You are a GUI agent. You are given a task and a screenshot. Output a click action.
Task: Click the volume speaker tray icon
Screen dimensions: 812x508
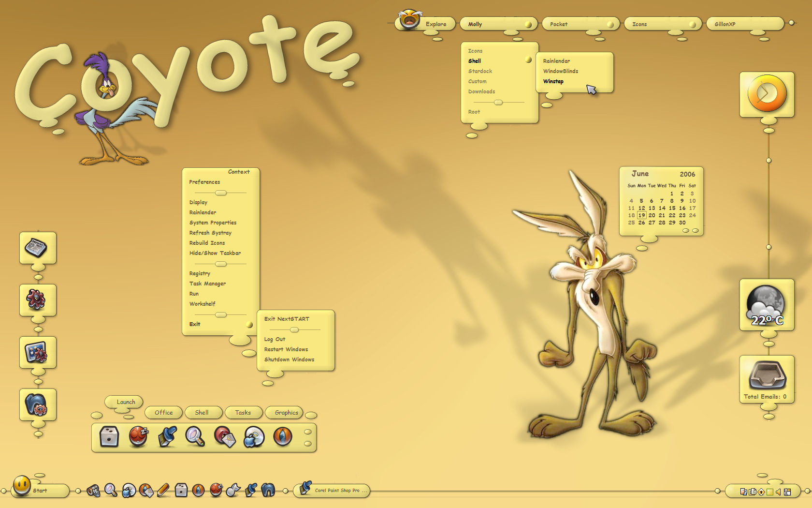[778, 492]
